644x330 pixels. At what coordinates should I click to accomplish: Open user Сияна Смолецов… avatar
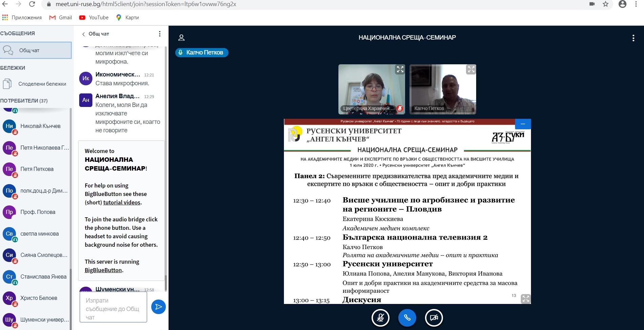click(9, 255)
